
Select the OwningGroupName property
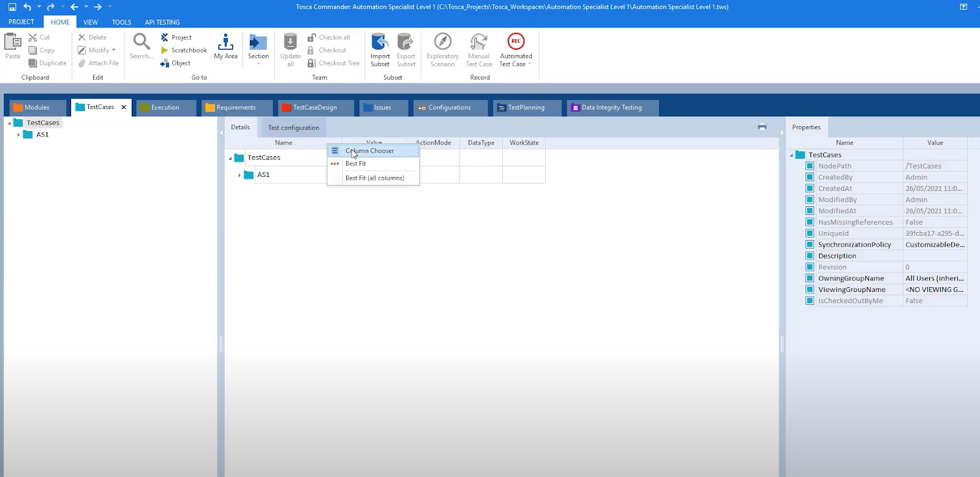point(886,278)
